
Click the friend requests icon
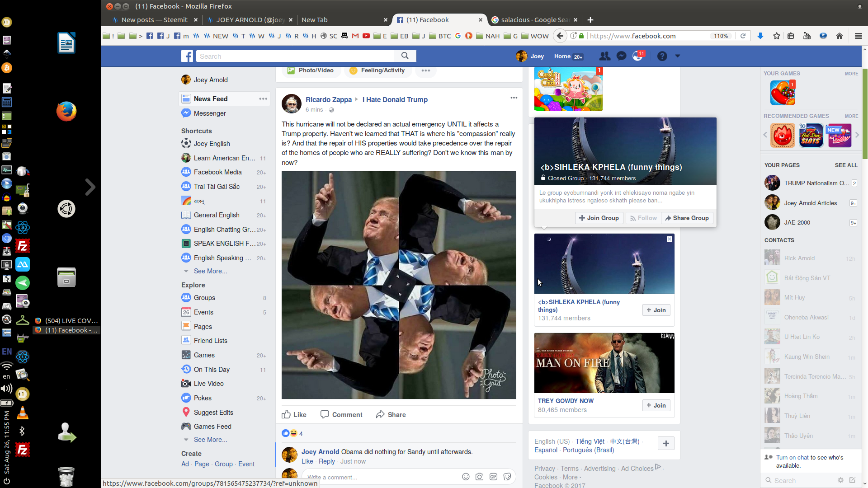604,56
